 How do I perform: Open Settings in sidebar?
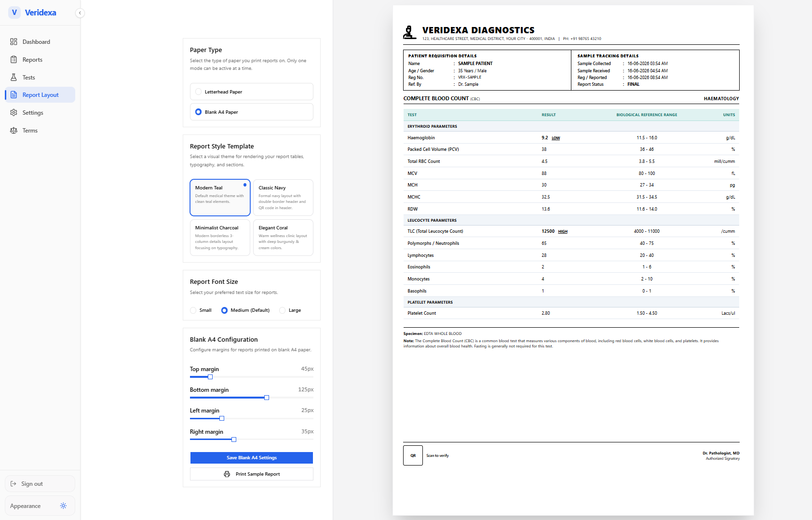click(40, 113)
